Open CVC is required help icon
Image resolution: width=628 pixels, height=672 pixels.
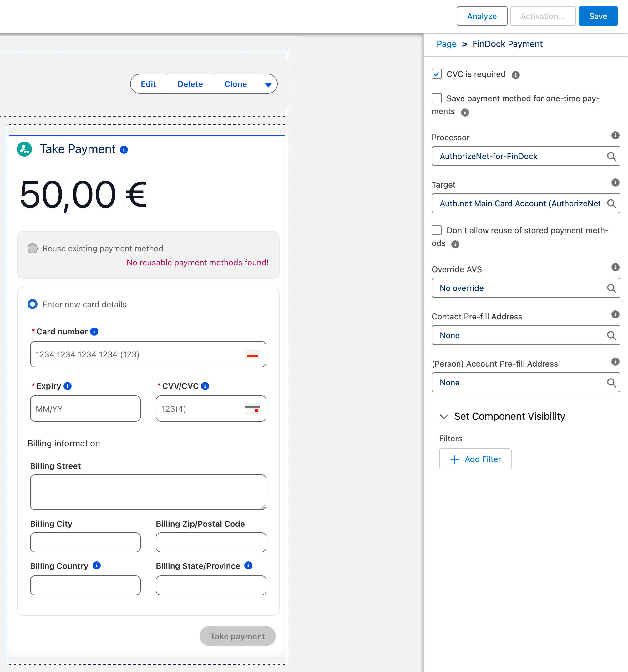click(515, 75)
